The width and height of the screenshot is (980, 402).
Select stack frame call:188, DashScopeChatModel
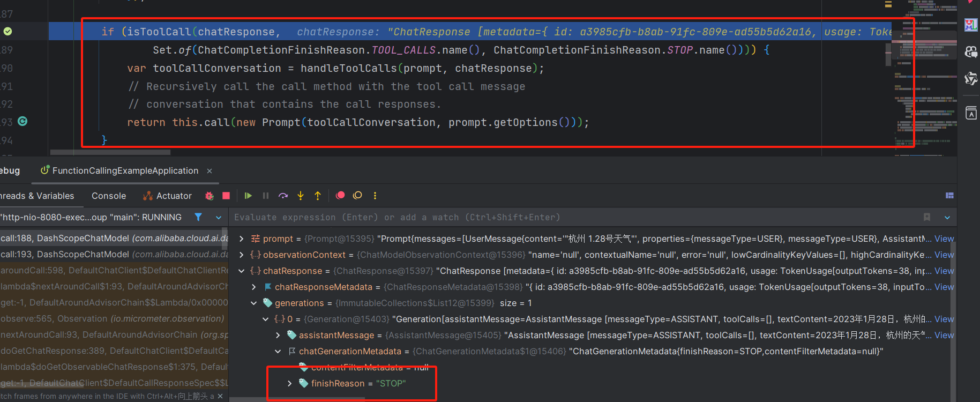point(114,238)
